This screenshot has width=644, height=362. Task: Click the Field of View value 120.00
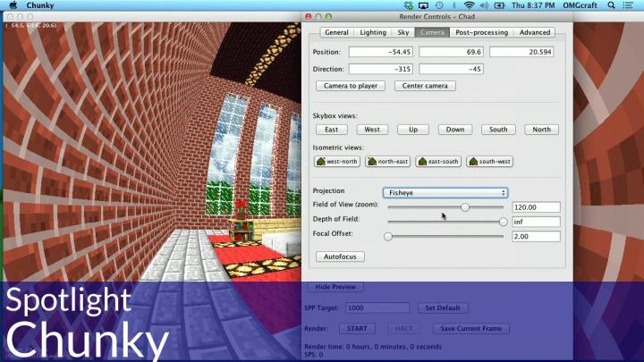[x=536, y=207]
